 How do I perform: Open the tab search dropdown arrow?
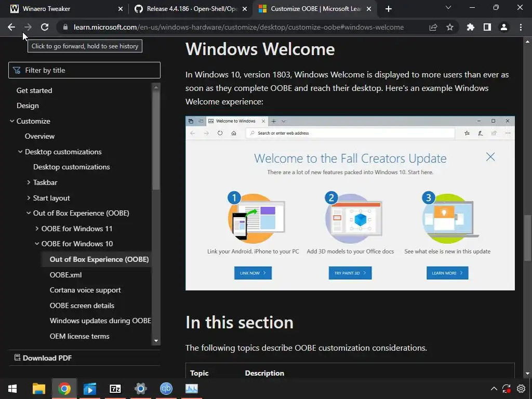[x=448, y=7]
